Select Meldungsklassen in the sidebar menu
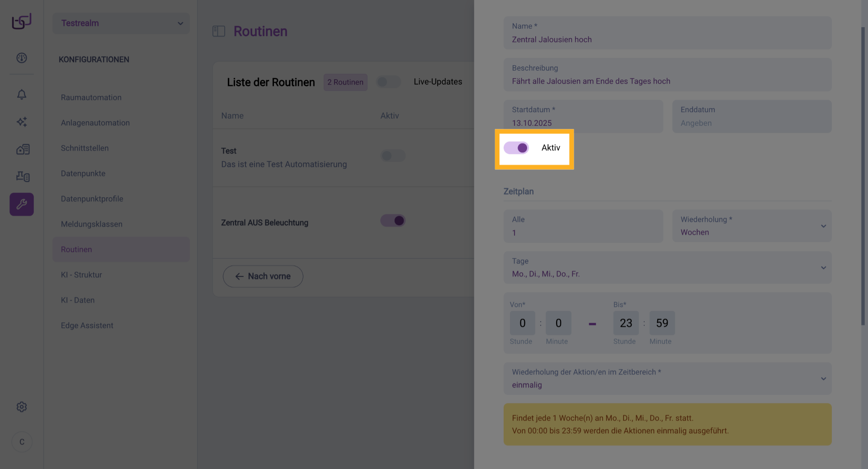 coord(92,224)
